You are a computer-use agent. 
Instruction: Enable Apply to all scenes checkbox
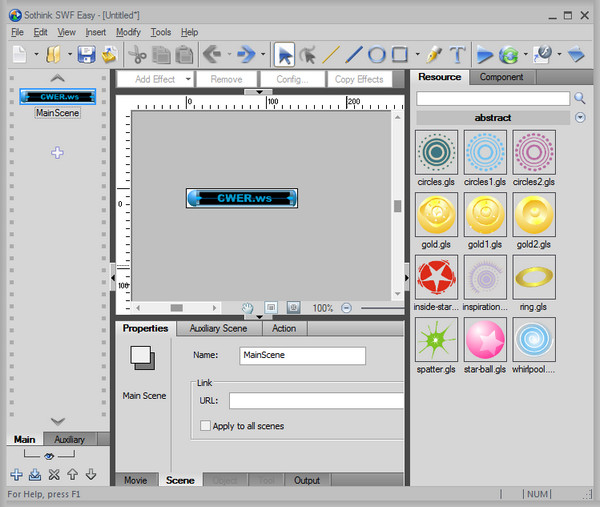click(x=206, y=426)
